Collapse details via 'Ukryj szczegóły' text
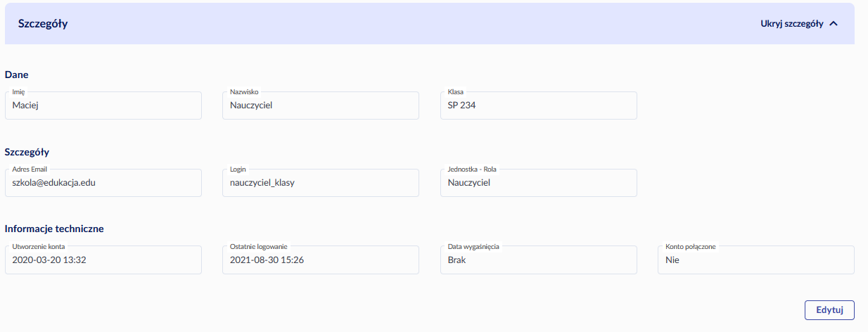 [791, 23]
